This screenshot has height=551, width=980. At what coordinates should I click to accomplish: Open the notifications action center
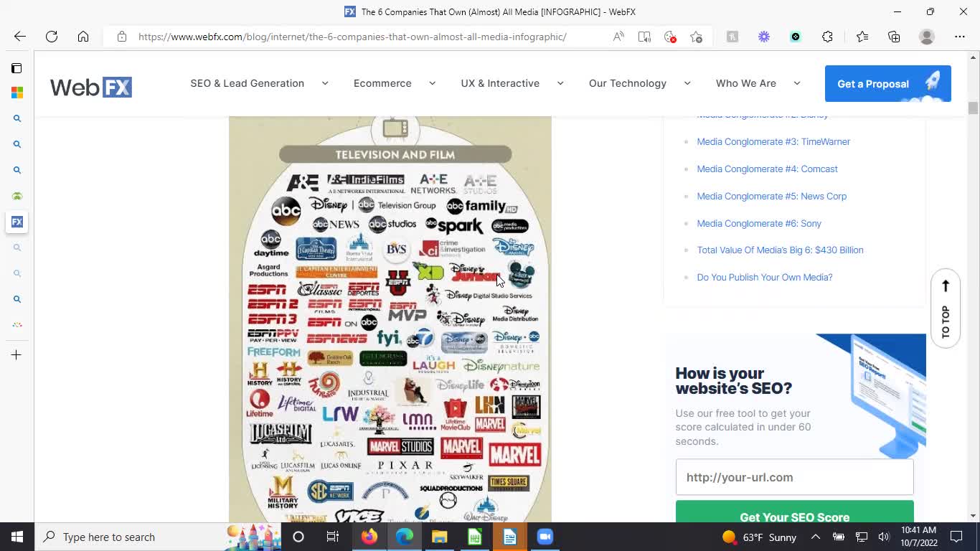pos(956,537)
